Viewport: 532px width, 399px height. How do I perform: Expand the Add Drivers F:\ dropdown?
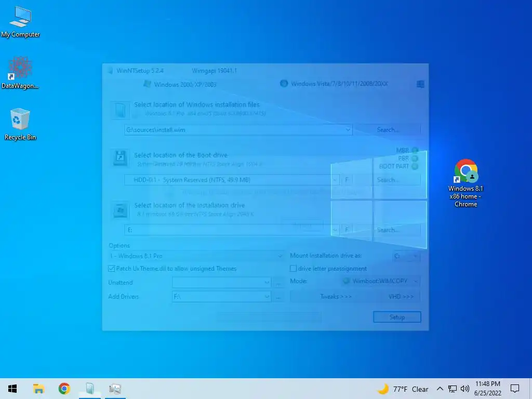(267, 297)
